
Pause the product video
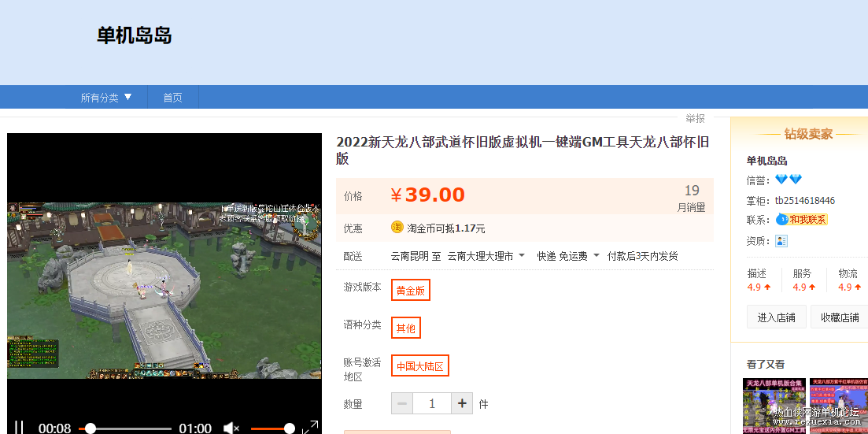click(19, 428)
